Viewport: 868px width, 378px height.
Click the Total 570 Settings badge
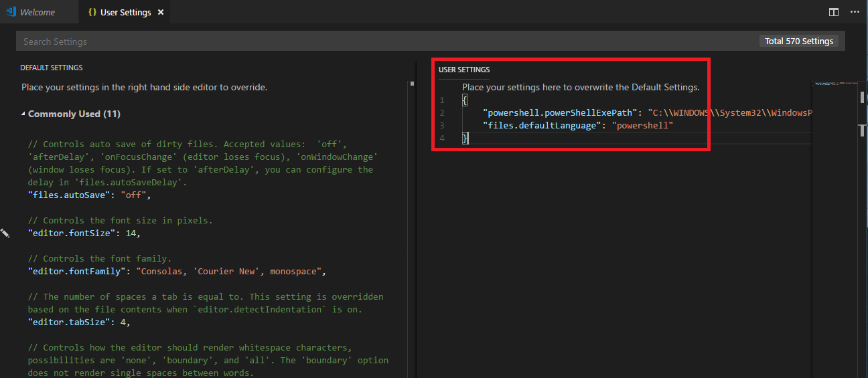[799, 41]
